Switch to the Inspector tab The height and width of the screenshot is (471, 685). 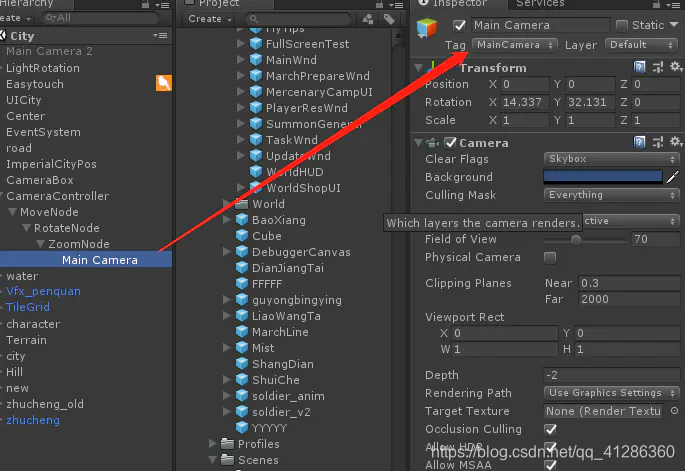(x=459, y=4)
